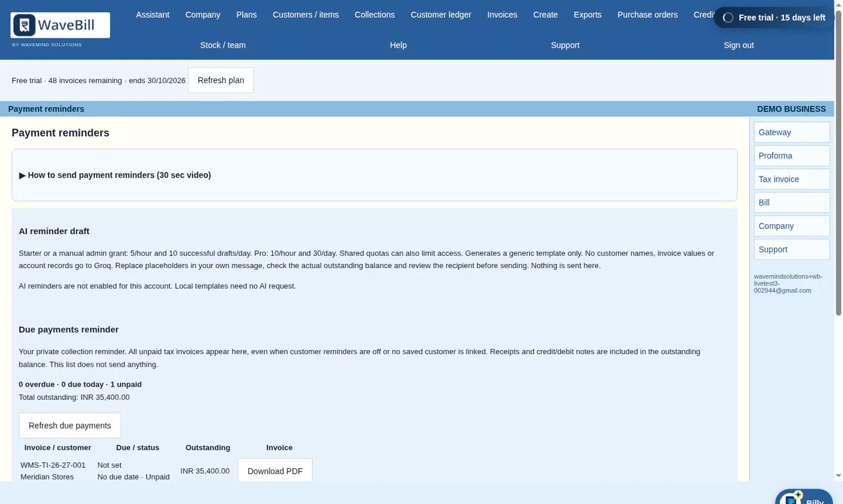The image size is (843, 504).
Task: Click the page scrollbar up arrow
Action: point(838,5)
